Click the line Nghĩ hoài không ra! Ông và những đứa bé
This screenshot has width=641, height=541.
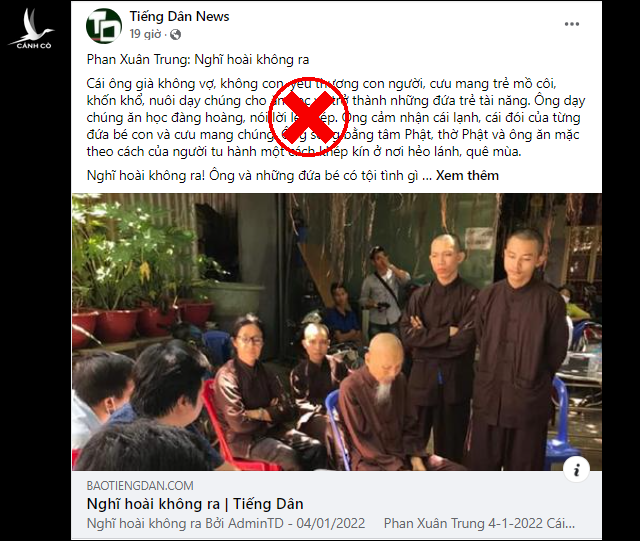[252, 175]
